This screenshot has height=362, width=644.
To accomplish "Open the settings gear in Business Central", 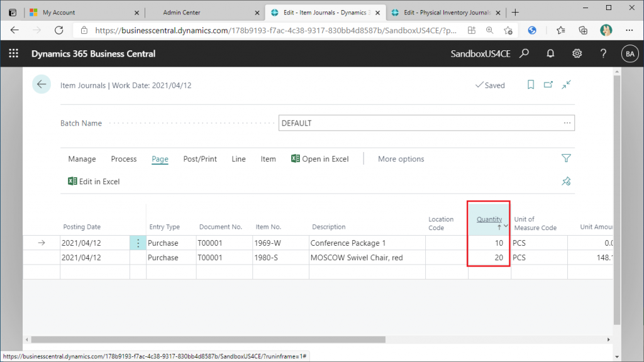I will [x=577, y=53].
